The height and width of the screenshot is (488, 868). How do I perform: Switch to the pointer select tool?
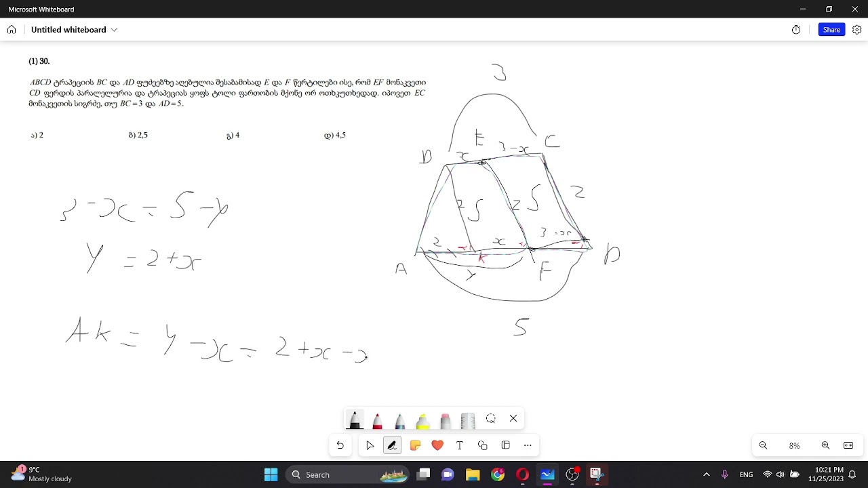[370, 445]
